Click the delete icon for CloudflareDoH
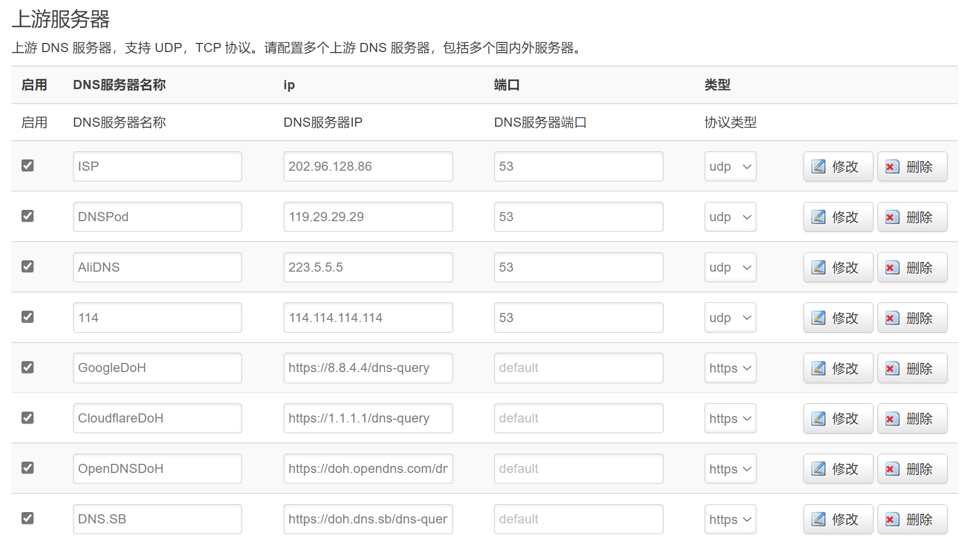 point(892,418)
